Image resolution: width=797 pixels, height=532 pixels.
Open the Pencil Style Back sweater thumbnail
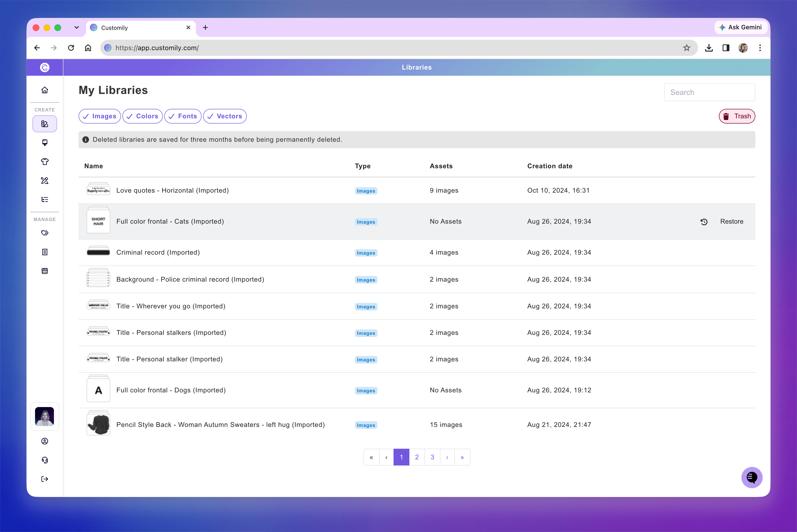pos(98,423)
